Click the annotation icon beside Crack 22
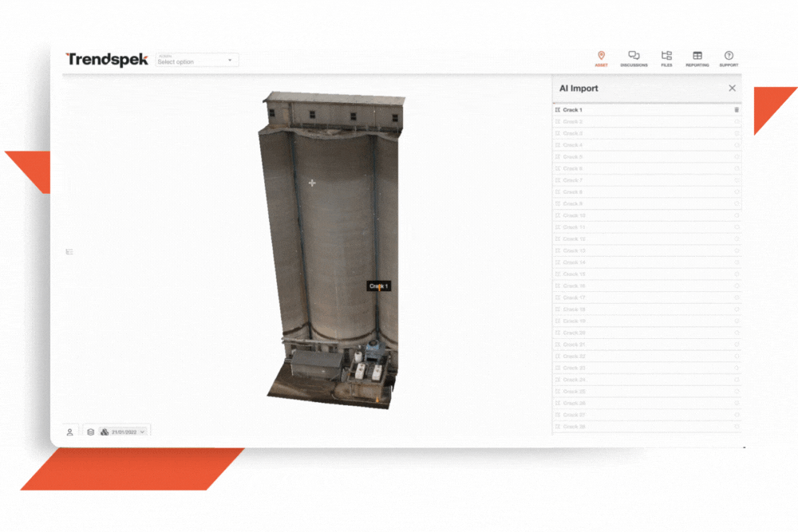 point(558,356)
